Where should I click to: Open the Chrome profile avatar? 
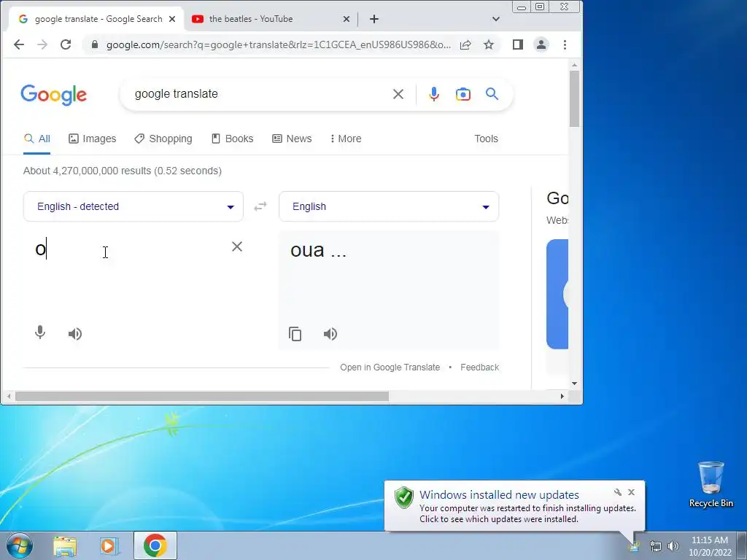541,44
